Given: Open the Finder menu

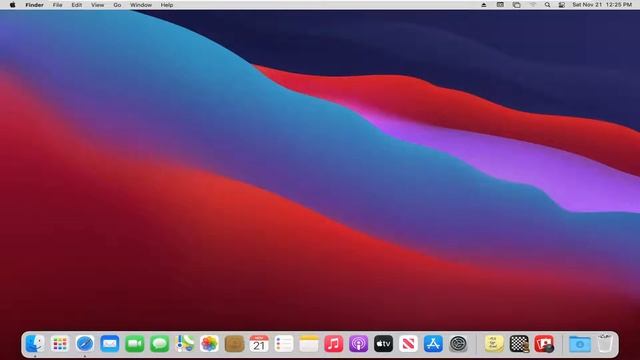Looking at the screenshot, I should (35, 5).
